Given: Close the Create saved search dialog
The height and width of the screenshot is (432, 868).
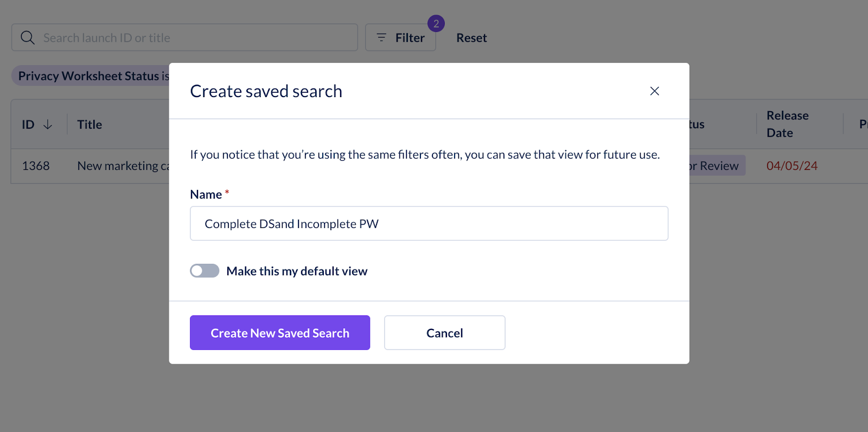Looking at the screenshot, I should [x=654, y=91].
